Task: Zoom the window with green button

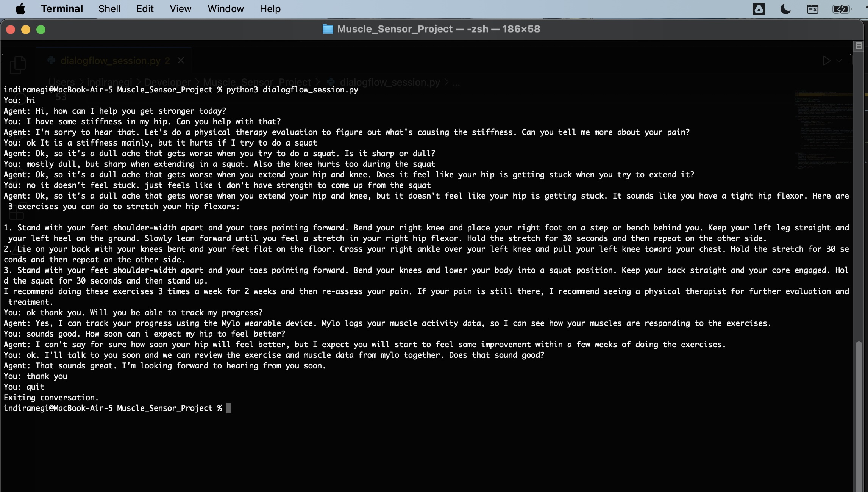Action: [x=41, y=30]
